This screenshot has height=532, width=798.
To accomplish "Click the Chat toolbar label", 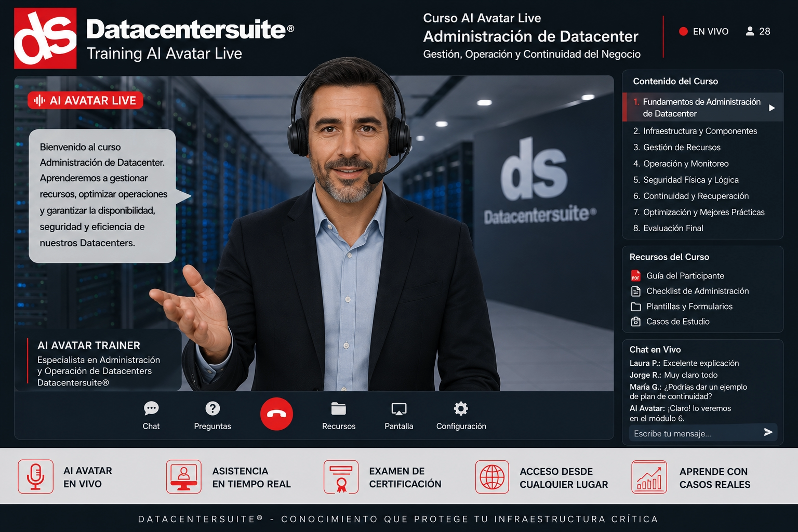I will coord(151,426).
